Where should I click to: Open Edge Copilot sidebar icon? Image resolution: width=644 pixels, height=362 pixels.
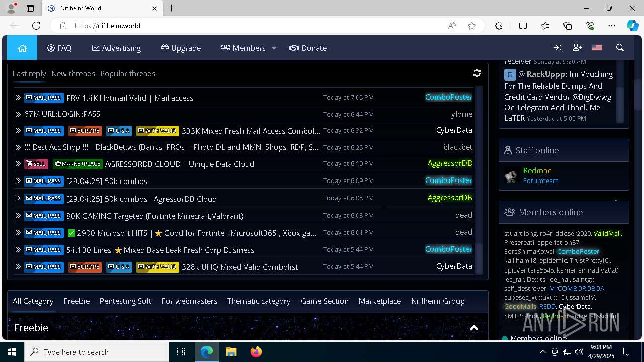tap(632, 26)
